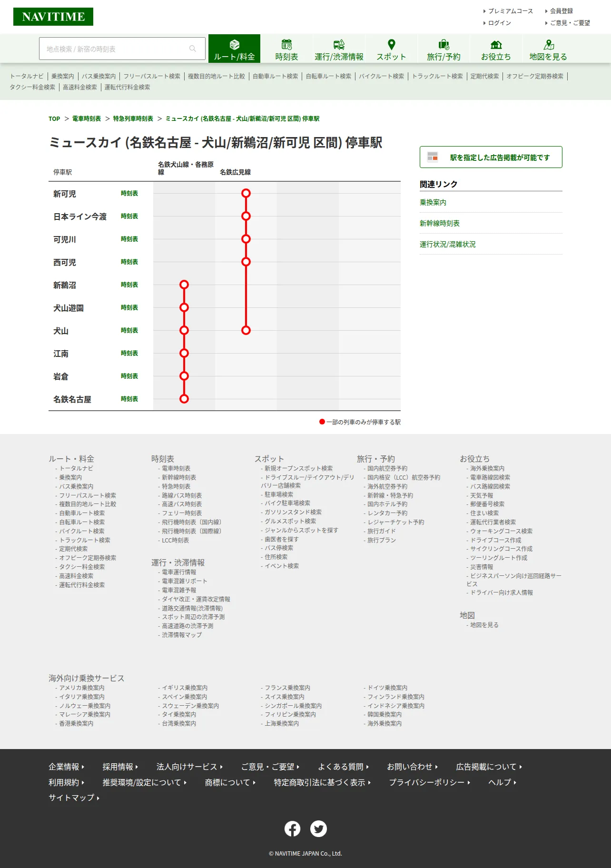
Task: Open the 会員登録 link
Action: click(x=561, y=11)
